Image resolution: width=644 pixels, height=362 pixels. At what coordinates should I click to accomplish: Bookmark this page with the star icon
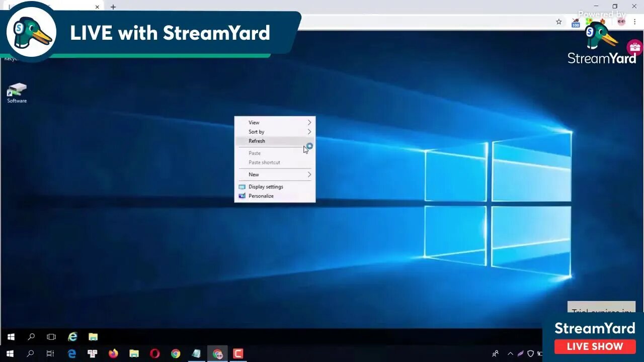(x=558, y=22)
